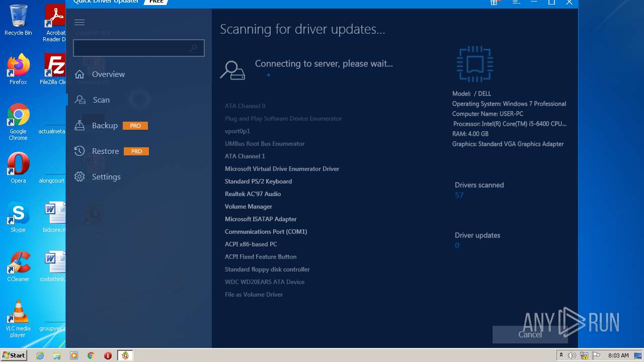Click the search box in the sidebar
The height and width of the screenshot is (362, 644).
[139, 48]
